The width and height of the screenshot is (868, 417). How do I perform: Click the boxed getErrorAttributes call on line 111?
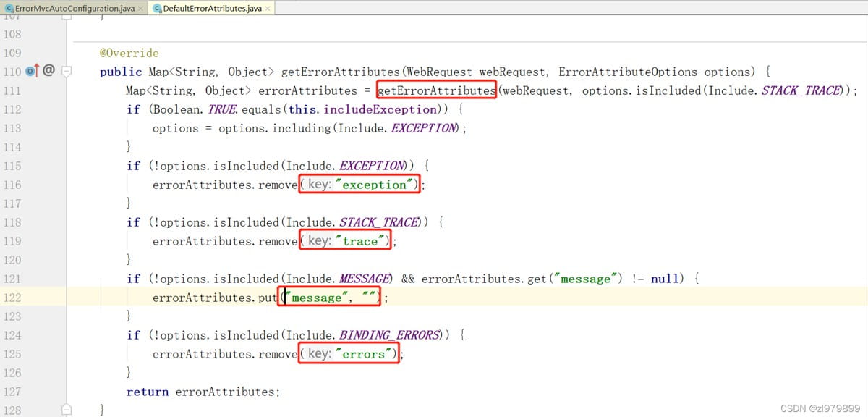(x=436, y=90)
